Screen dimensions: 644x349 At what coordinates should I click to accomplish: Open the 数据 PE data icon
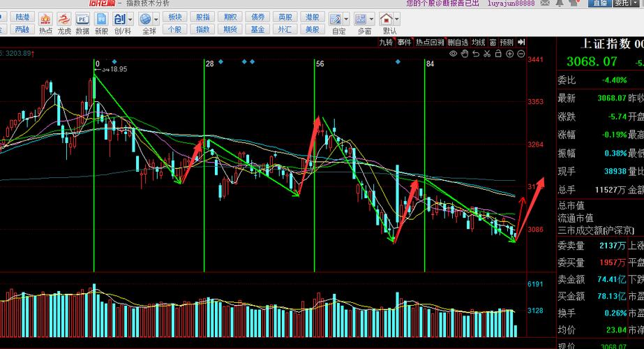(82, 22)
